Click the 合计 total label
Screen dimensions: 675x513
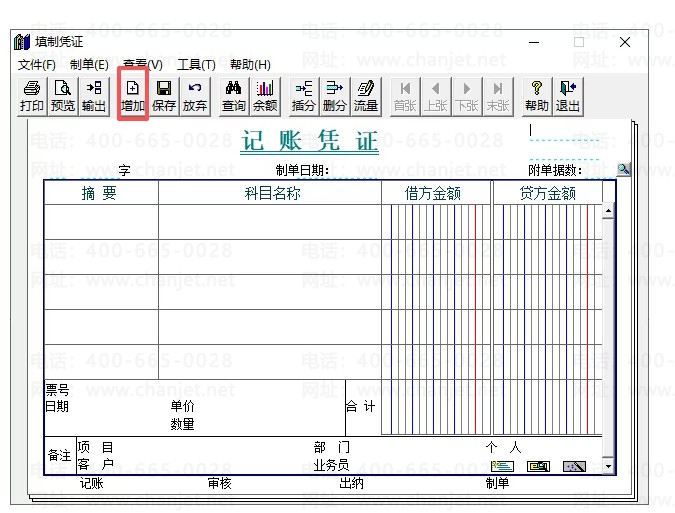pyautogui.click(x=361, y=407)
